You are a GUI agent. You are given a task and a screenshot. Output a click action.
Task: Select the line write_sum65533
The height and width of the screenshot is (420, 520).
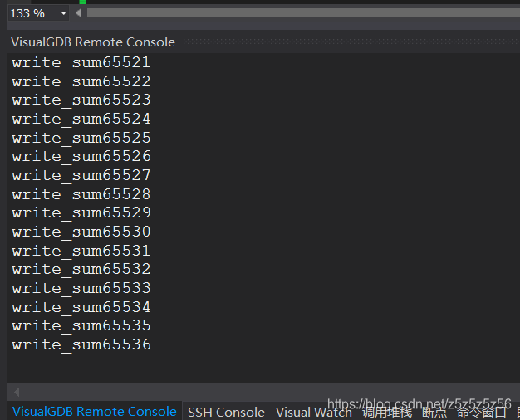81,288
